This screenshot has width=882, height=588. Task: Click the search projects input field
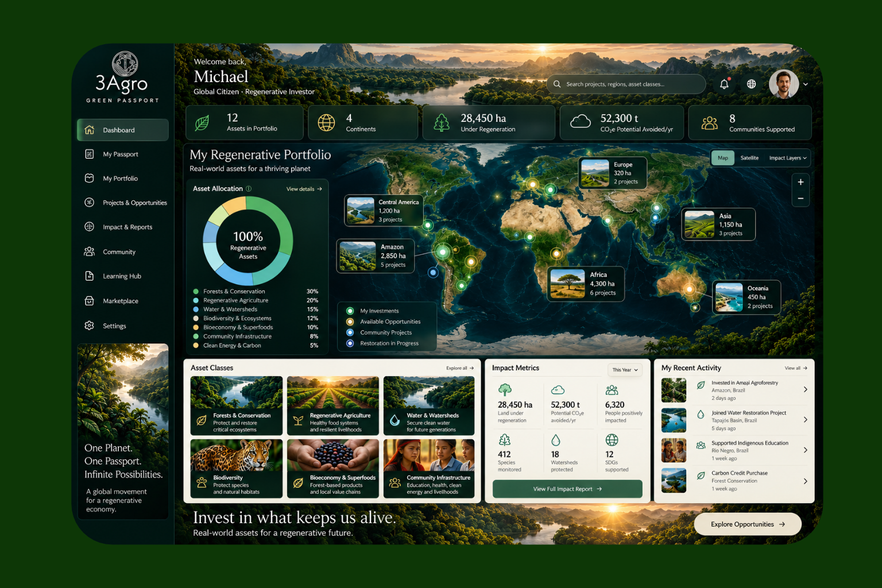(x=626, y=84)
